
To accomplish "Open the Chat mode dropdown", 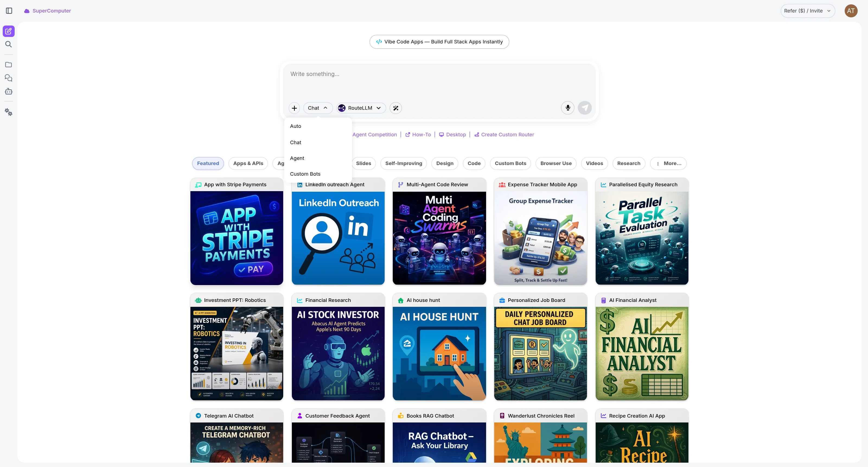I will point(318,108).
